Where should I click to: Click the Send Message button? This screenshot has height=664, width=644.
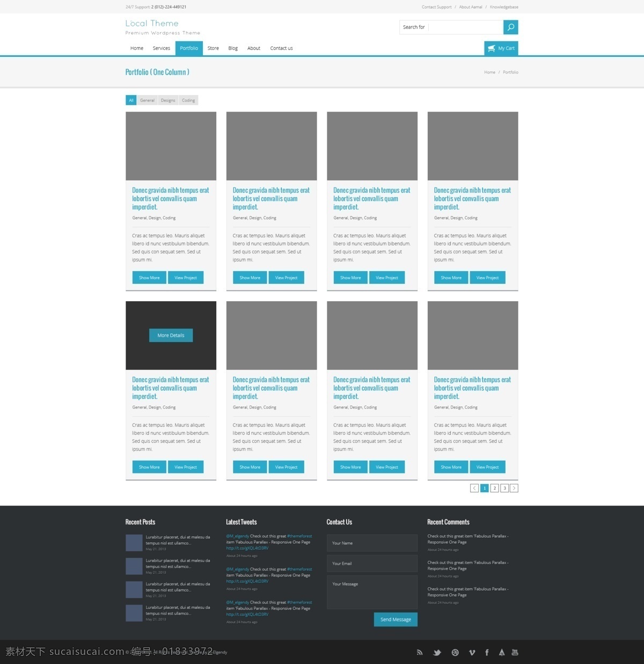click(x=396, y=619)
